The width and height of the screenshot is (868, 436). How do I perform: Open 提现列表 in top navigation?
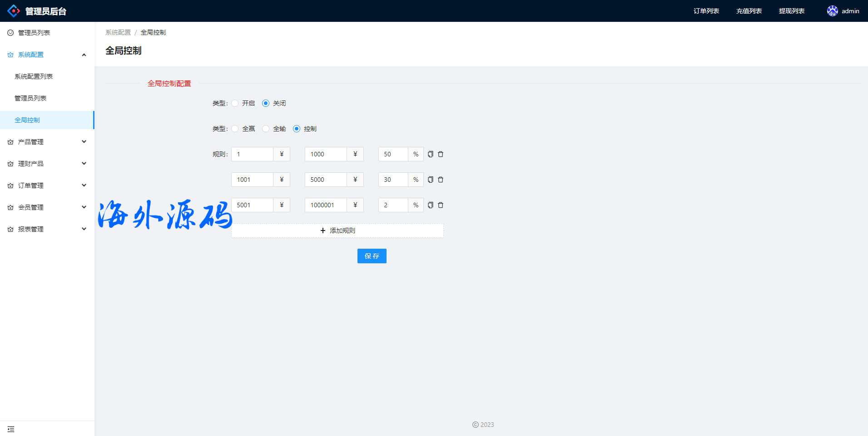(x=791, y=11)
